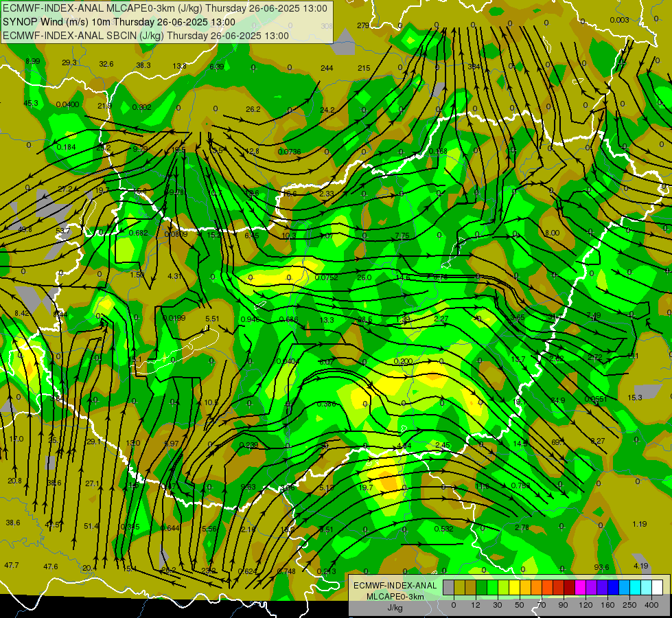Click the dark green legend swatch
Screen dimensions: 672x618
(482, 587)
